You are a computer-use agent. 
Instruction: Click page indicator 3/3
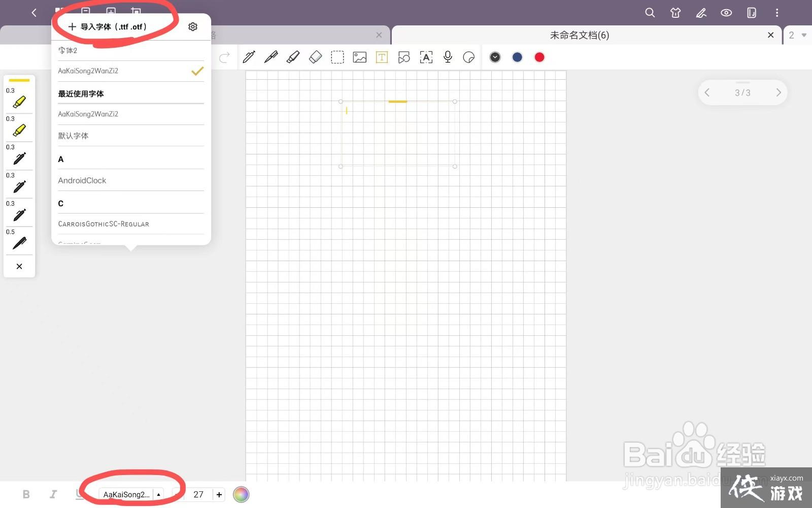pyautogui.click(x=742, y=92)
